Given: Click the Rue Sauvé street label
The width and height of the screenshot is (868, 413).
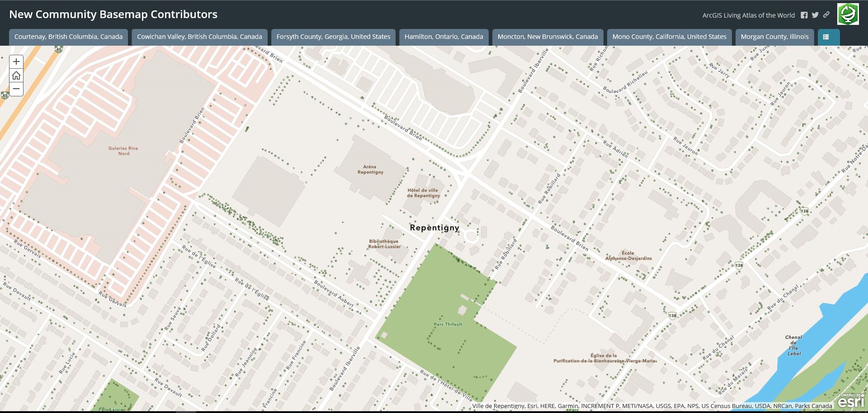Looking at the screenshot, I should tap(172, 318).
